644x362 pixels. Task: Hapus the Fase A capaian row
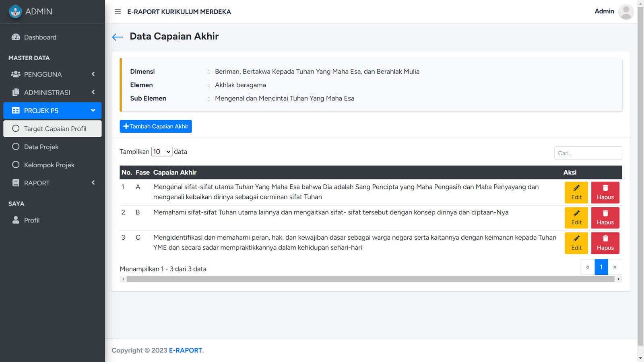pos(605,192)
